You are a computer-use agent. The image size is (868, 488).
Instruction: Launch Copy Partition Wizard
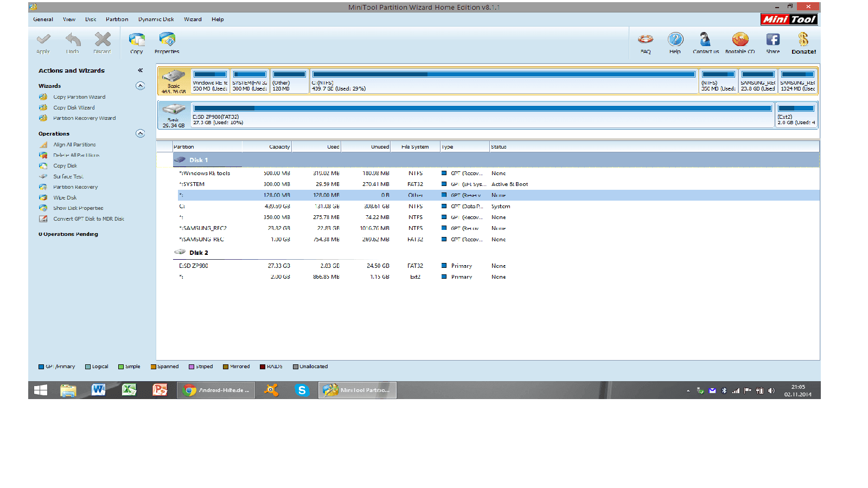click(79, 97)
